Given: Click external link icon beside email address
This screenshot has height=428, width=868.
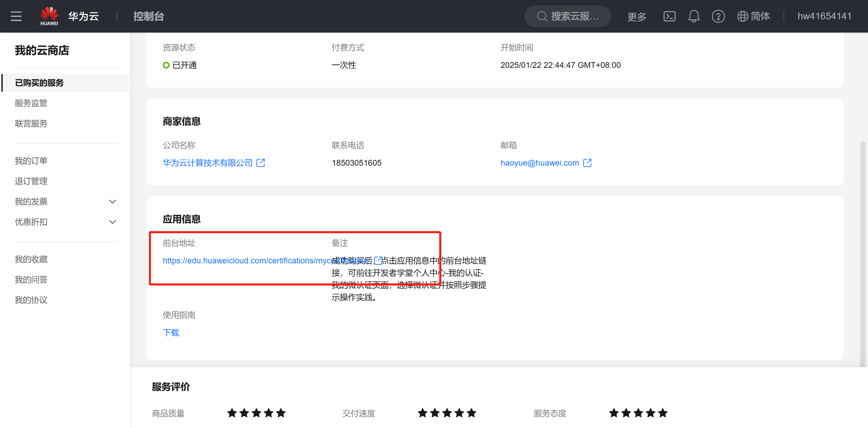Looking at the screenshot, I should point(587,163).
